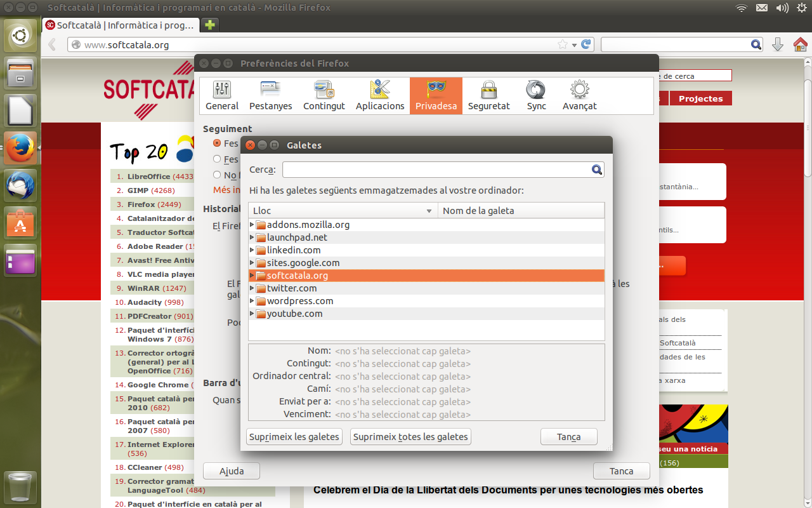Open URL bar history dropdown arrow
This screenshot has width=812, height=508.
pyautogui.click(x=574, y=45)
